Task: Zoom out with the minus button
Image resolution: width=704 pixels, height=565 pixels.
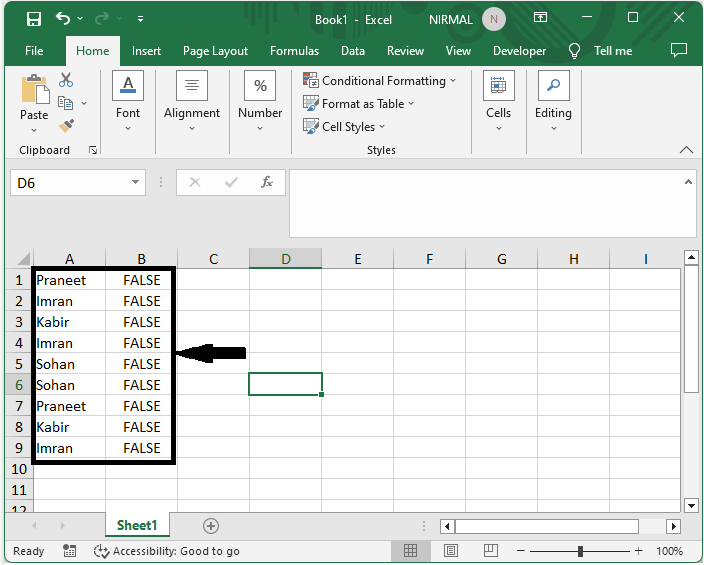Action: [521, 551]
